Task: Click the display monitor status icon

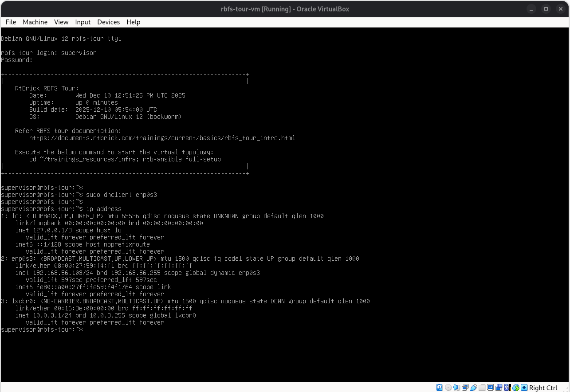Action: [491, 388]
